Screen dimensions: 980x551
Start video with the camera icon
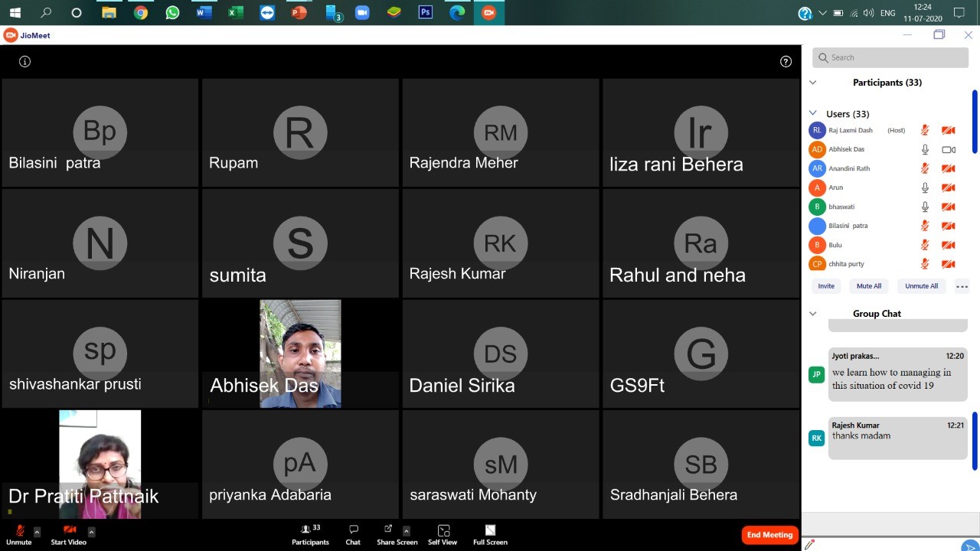pos(69,530)
